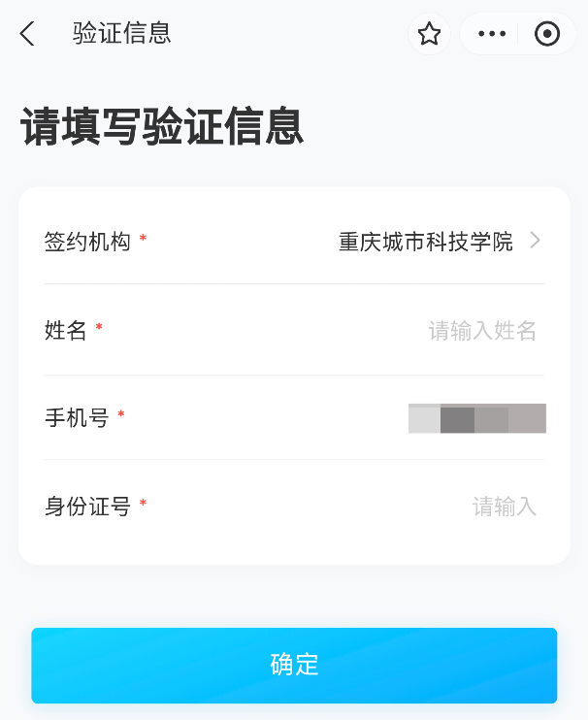Open the 签约机构 row picker
The width and height of the screenshot is (588, 720).
tap(294, 241)
